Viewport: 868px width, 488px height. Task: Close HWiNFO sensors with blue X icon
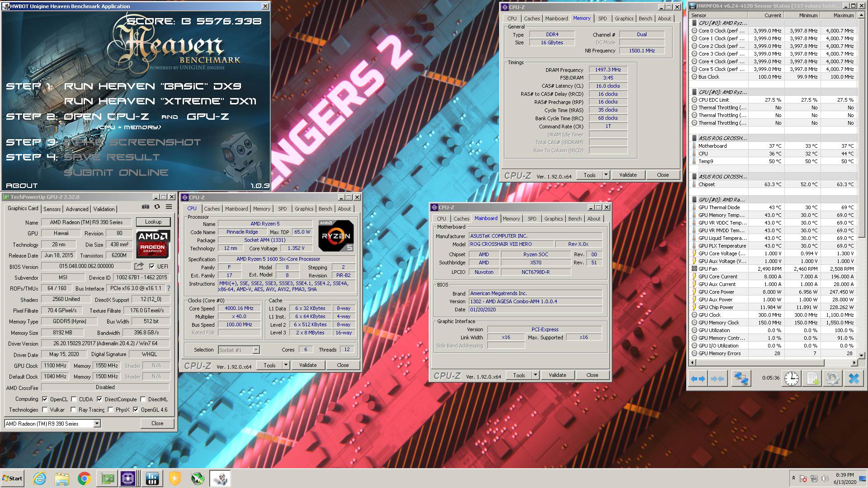(x=854, y=379)
